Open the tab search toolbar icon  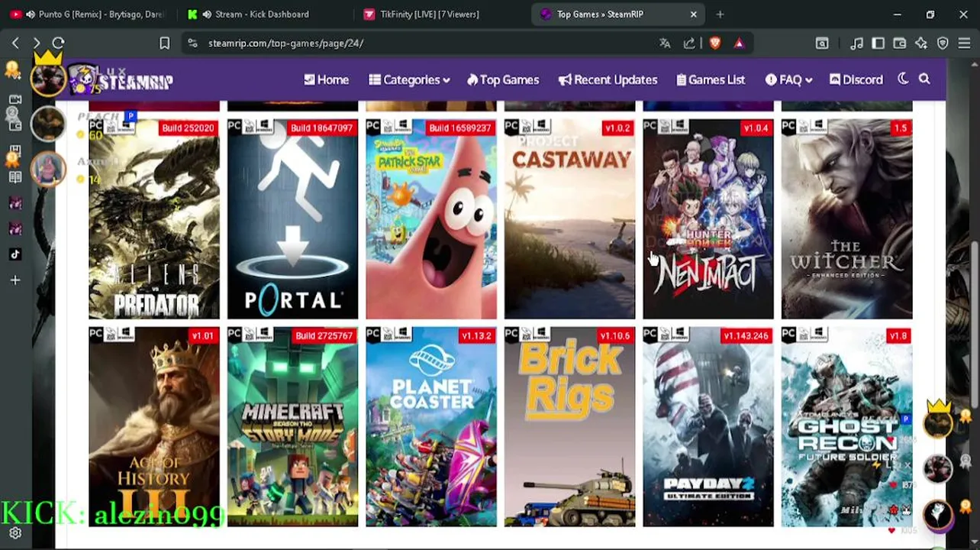pos(822,44)
